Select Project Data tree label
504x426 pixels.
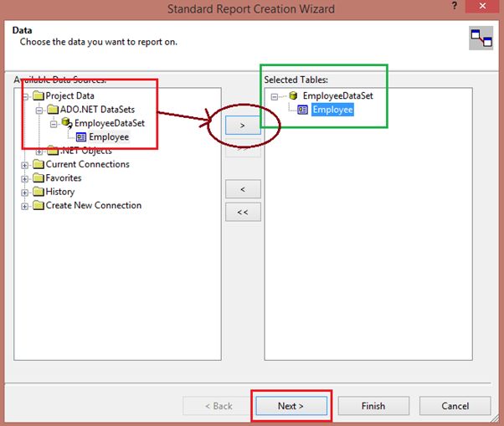[x=69, y=95]
